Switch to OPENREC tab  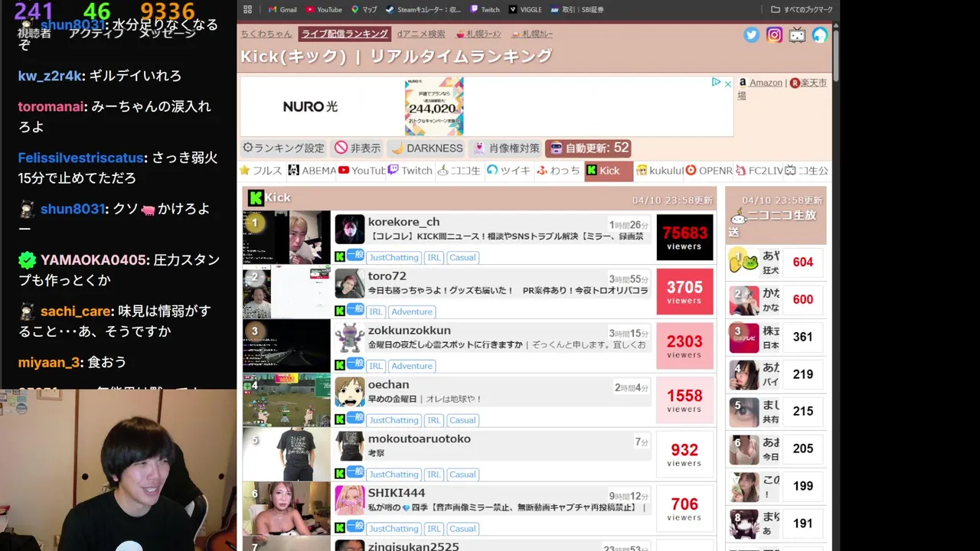(x=709, y=171)
